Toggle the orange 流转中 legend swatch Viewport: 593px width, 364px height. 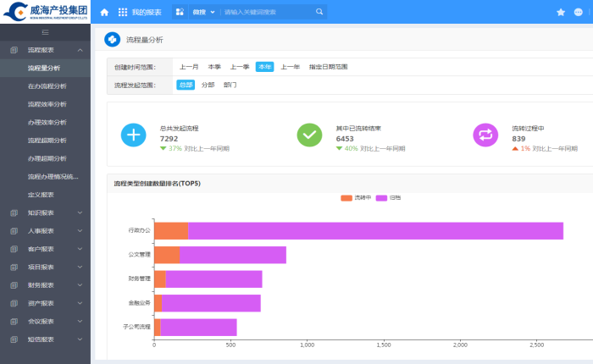(346, 197)
